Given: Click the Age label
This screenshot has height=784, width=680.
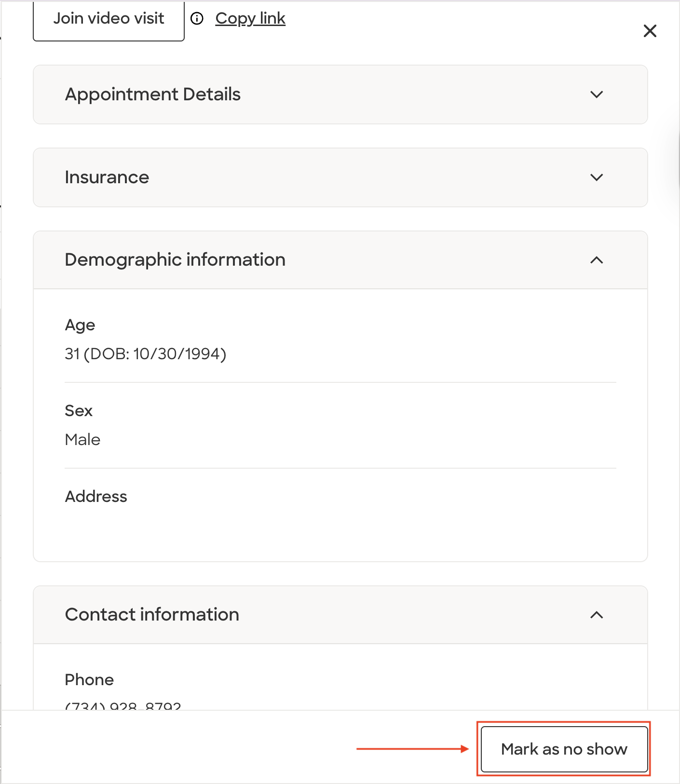Looking at the screenshot, I should click(80, 325).
